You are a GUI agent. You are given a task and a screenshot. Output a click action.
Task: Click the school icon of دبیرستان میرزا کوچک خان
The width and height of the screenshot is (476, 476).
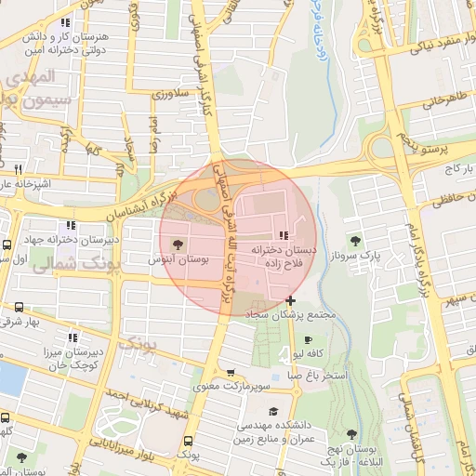pyautogui.click(x=73, y=337)
